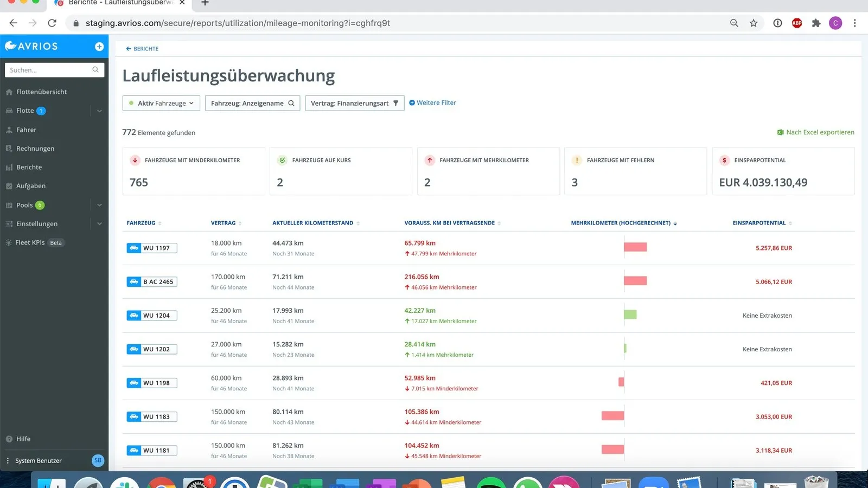Image resolution: width=868 pixels, height=488 pixels.
Task: Expand the Pools sidebar section
Action: click(99, 206)
